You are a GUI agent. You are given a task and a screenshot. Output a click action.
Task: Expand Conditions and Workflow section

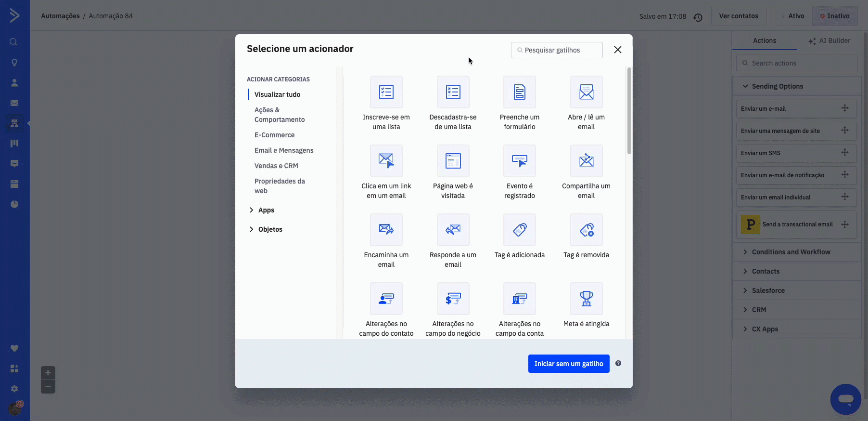(x=791, y=252)
